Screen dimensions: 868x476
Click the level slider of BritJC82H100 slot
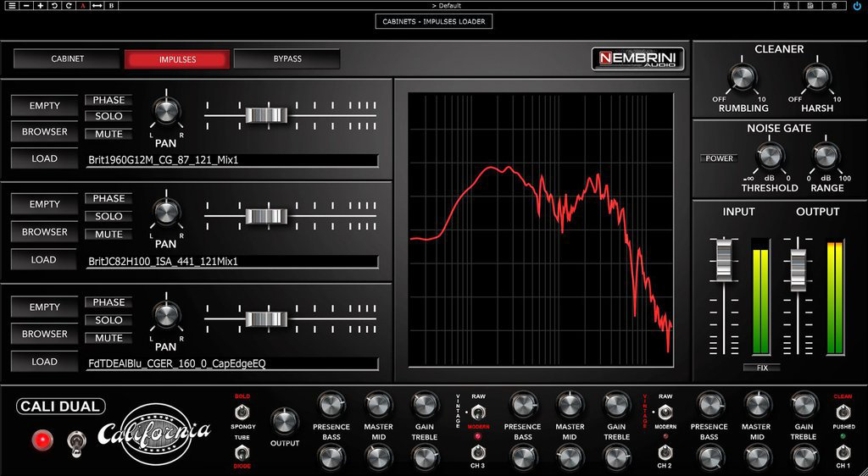coord(266,216)
